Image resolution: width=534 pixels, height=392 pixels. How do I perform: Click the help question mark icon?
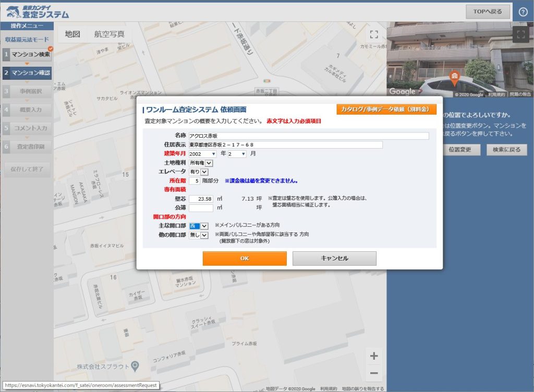(x=523, y=12)
